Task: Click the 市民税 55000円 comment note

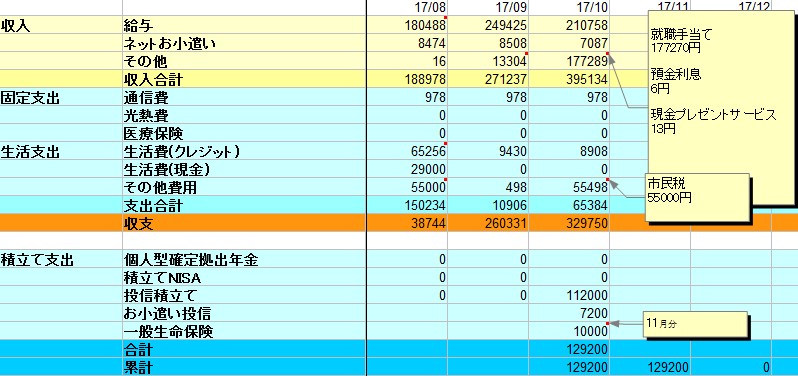Action: click(697, 197)
